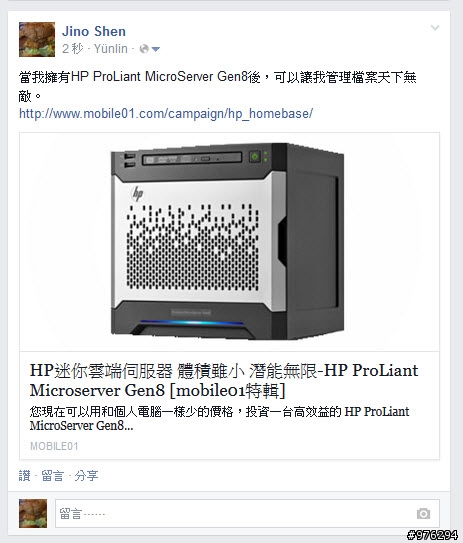
Task: Open the 2 秒 timestamp link
Action: point(72,49)
